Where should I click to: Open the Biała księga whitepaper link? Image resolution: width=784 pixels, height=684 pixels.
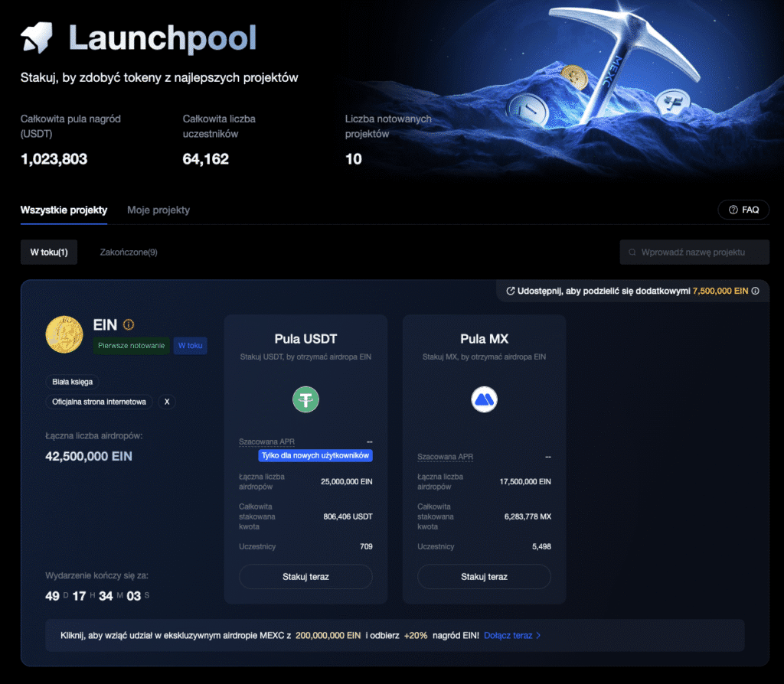(73, 382)
